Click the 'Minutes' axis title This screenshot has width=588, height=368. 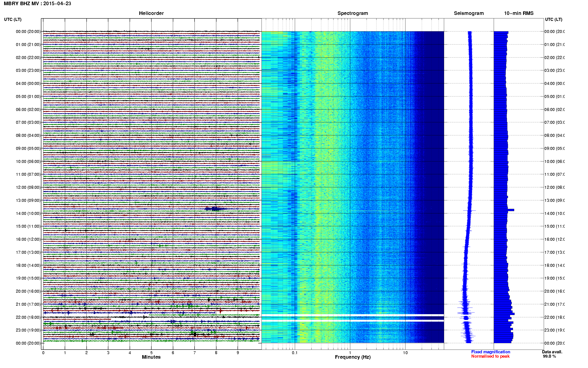click(x=151, y=357)
